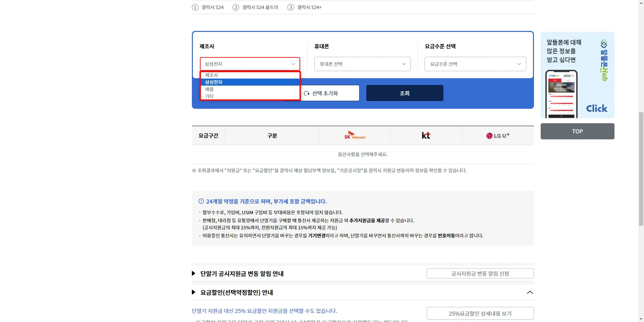Click the 요금수준 선택 section label

pos(440,46)
